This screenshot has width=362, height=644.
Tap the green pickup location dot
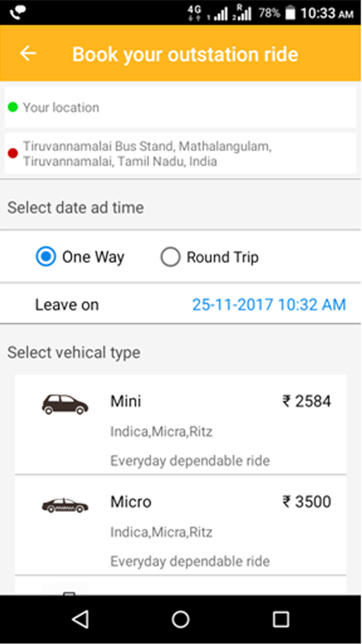click(x=13, y=107)
